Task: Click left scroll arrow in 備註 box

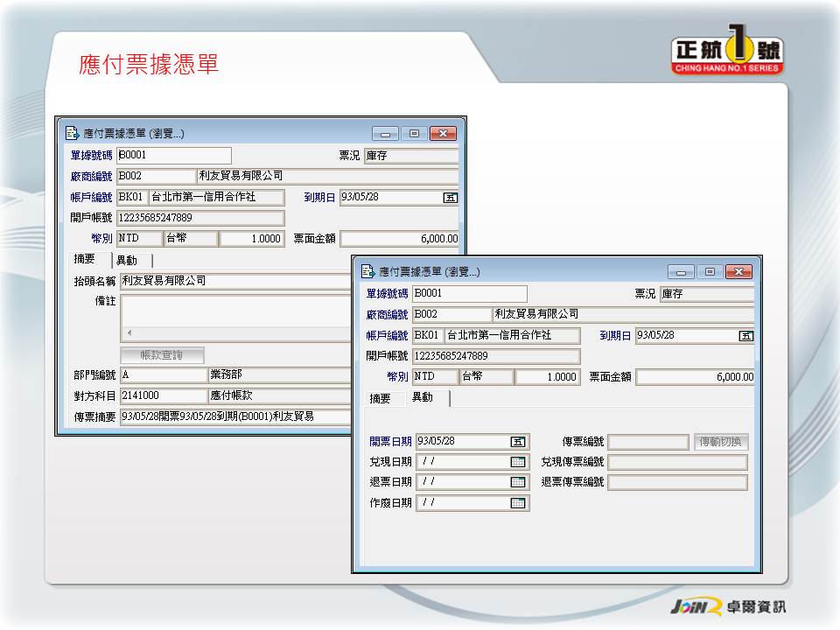Action: point(129,333)
